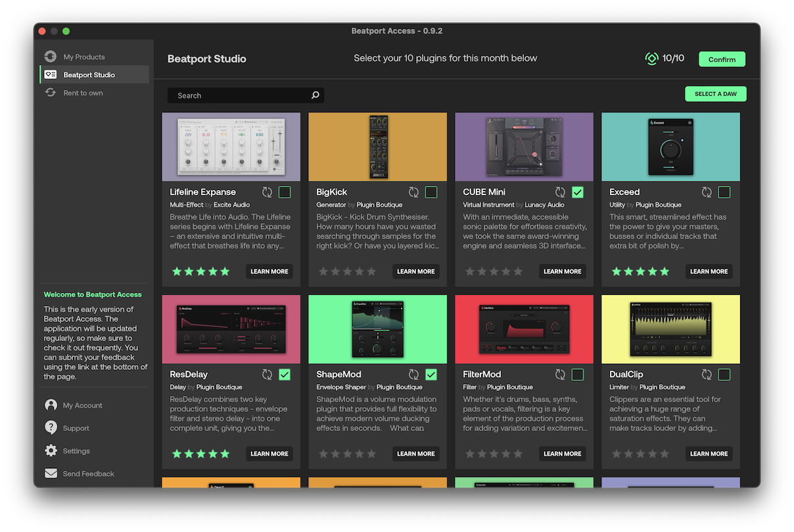Screen dimensions: 794x532
Task: Select the BigKick plugin checkbox
Action: pos(431,192)
